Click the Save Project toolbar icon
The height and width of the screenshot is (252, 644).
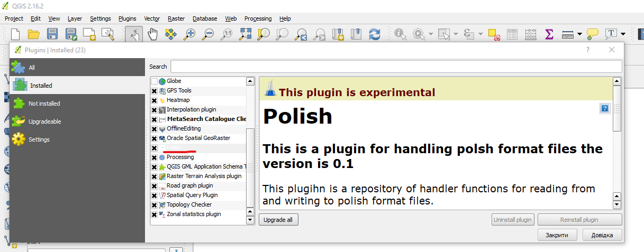(52, 34)
